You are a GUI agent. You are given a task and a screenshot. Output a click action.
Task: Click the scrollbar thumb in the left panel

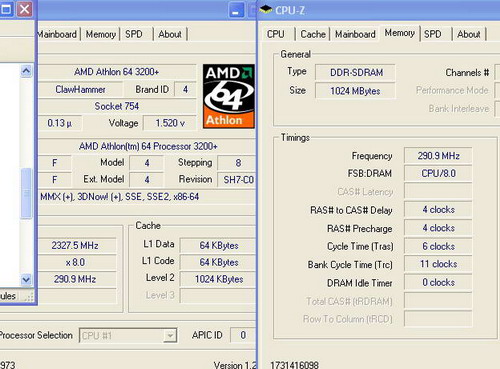coord(26,193)
